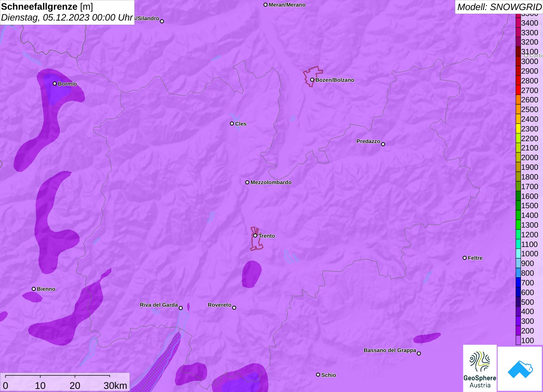Click the Riva del Garda marker dot
The height and width of the screenshot is (392, 543).
click(180, 308)
